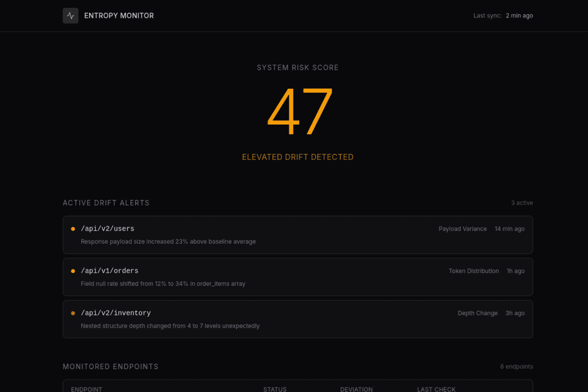Click the '3 active' alerts counter

[522, 203]
